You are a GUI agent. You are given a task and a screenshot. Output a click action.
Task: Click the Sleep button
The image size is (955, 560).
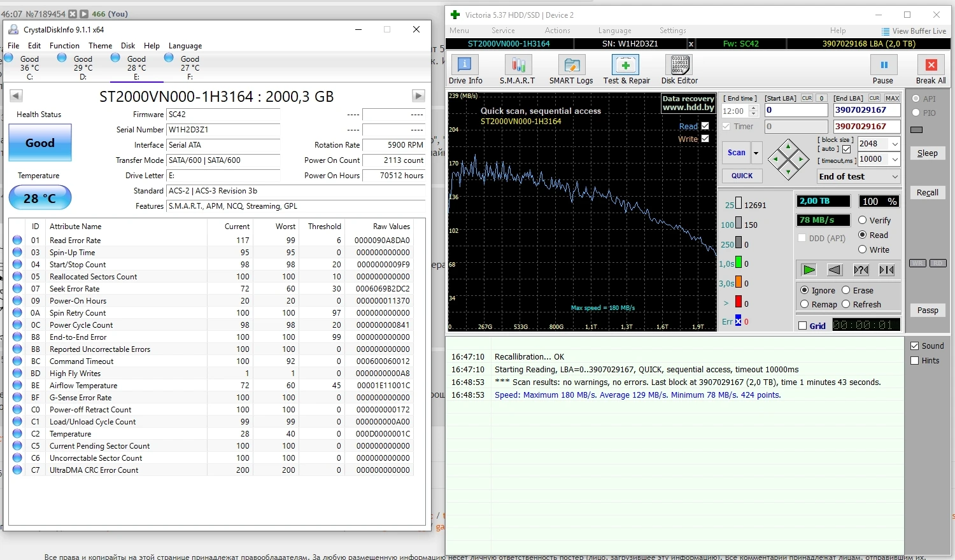[927, 153]
